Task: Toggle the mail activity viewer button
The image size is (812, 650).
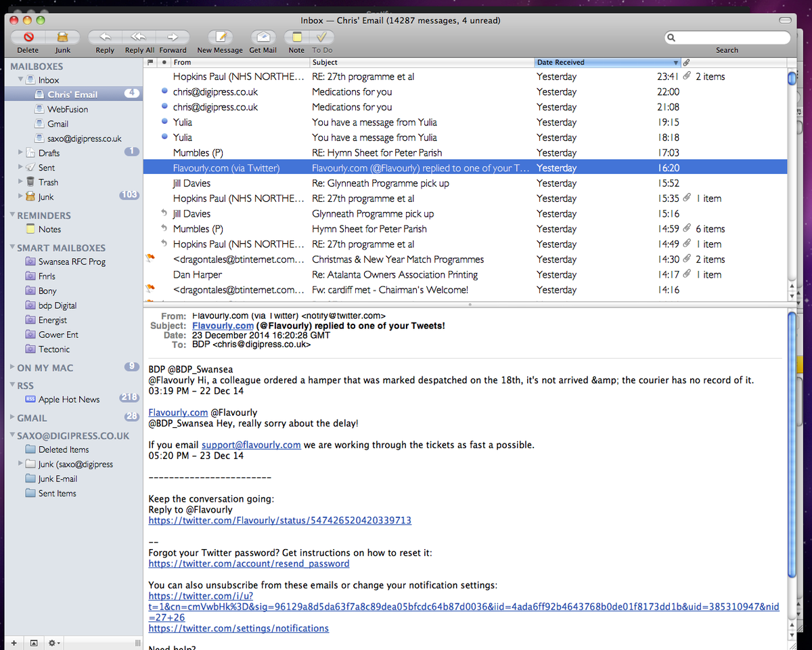Action: click(34, 643)
